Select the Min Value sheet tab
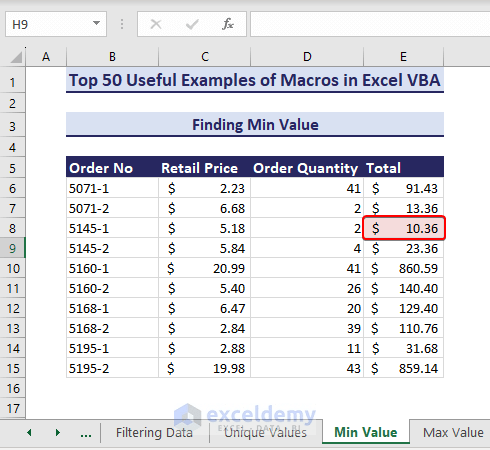 coord(366,432)
